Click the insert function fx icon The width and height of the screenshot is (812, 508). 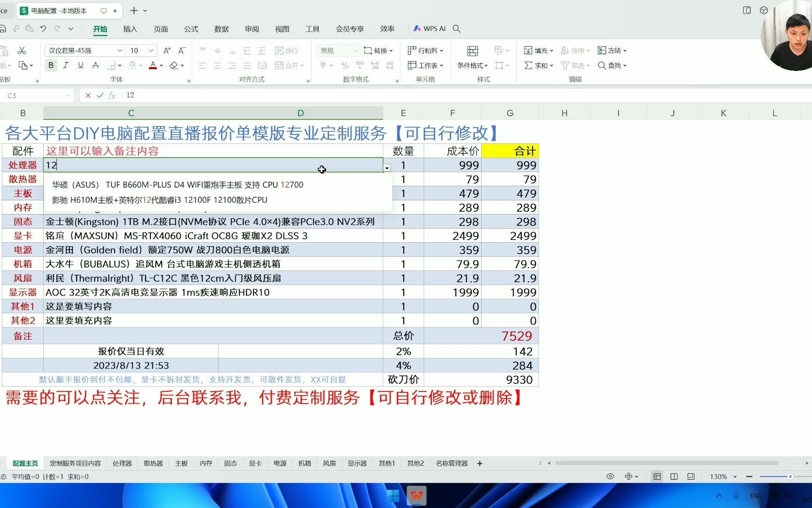(112, 95)
